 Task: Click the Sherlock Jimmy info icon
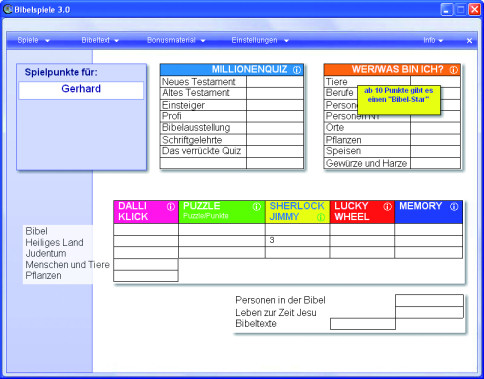tap(321, 218)
